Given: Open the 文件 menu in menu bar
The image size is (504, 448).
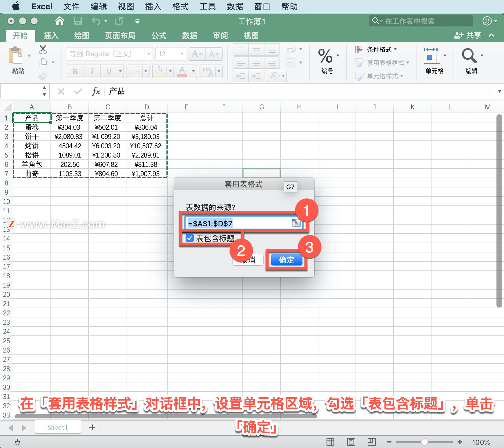Looking at the screenshot, I should [71, 6].
